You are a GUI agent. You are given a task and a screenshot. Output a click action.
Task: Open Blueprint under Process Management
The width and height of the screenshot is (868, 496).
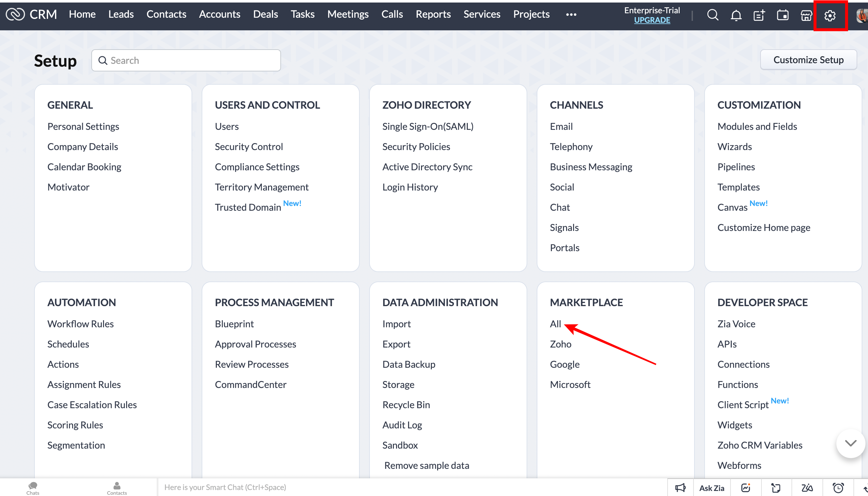pos(234,324)
